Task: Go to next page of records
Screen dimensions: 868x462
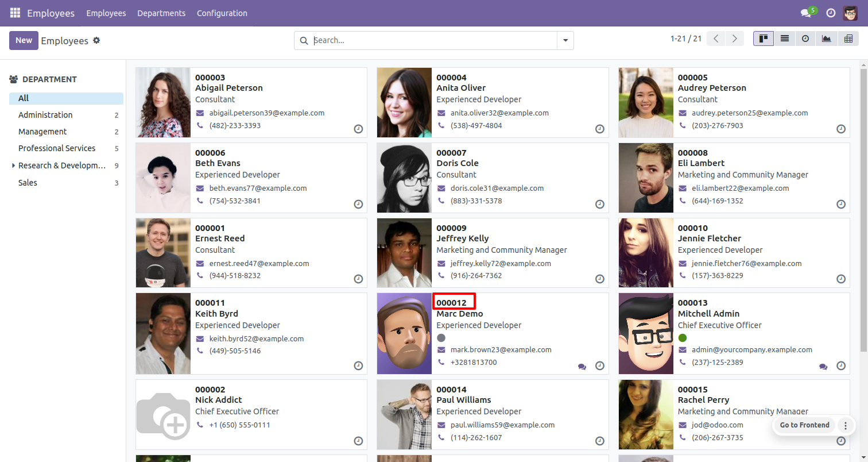Action: pos(734,38)
